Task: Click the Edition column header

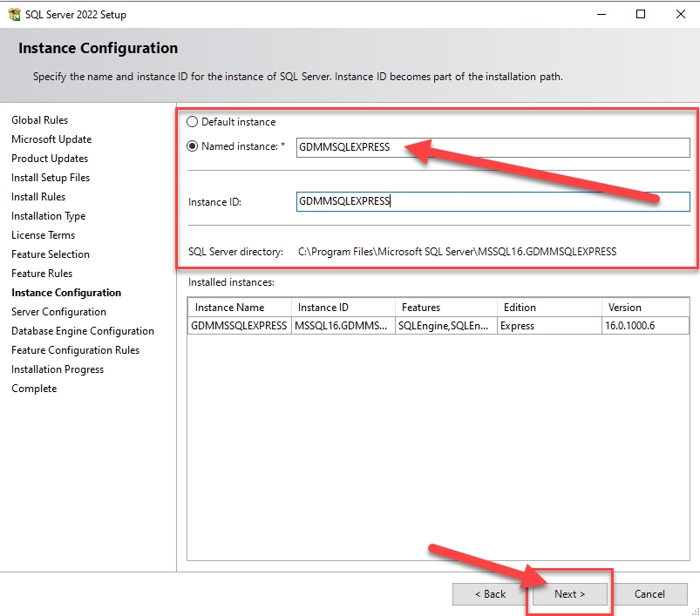Action: point(549,308)
